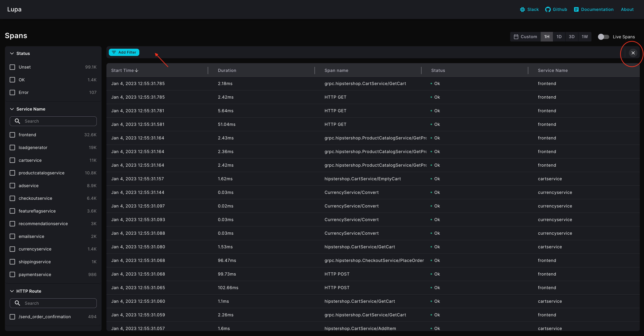This screenshot has height=336, width=644.
Task: Enable the Live Spans toggle
Action: pos(604,36)
